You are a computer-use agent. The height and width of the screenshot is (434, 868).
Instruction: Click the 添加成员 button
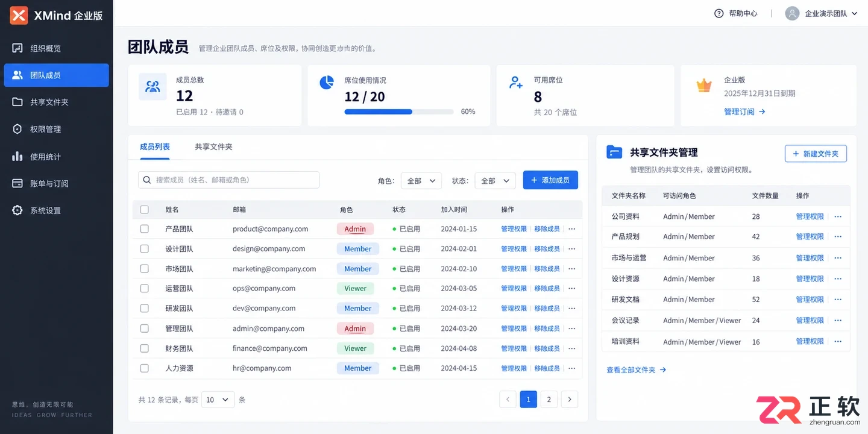(550, 180)
